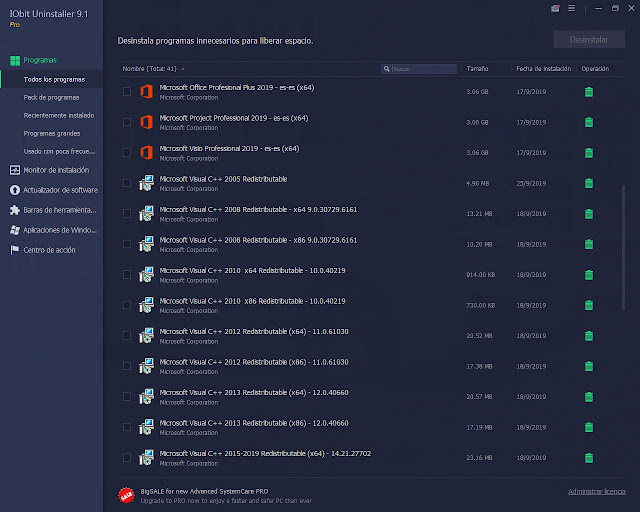Viewport: 640px width, 512px height.
Task: Tick checkbox of Visual C++ 2008 x86 Redistributable
Action: pyautogui.click(x=127, y=244)
